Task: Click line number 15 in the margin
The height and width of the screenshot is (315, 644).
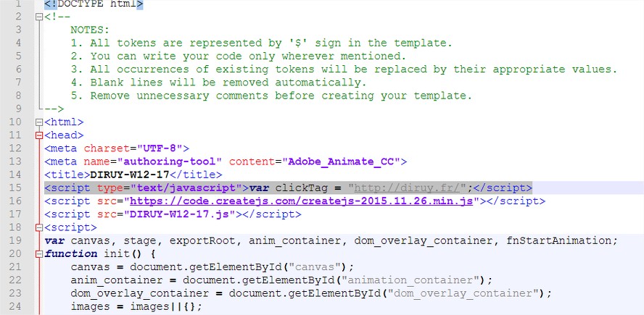Action: (x=15, y=188)
